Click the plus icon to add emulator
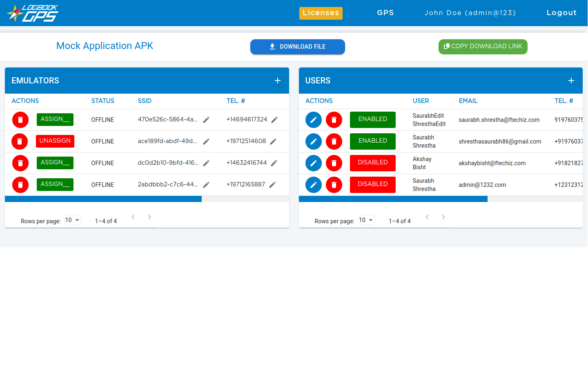The width and height of the screenshot is (588, 368). point(278,81)
